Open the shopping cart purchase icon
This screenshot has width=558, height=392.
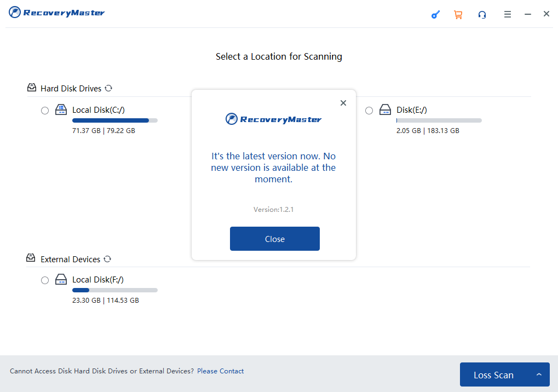tap(458, 15)
